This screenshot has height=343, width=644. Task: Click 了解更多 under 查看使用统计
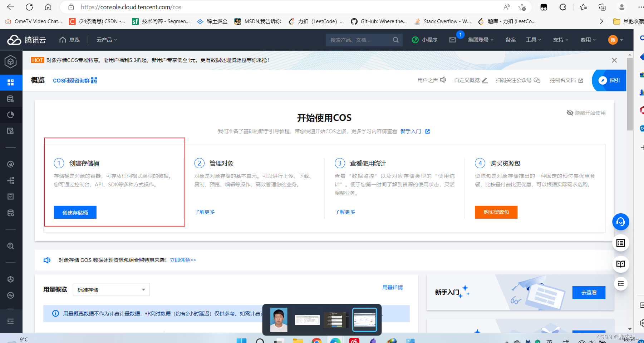tap(345, 212)
